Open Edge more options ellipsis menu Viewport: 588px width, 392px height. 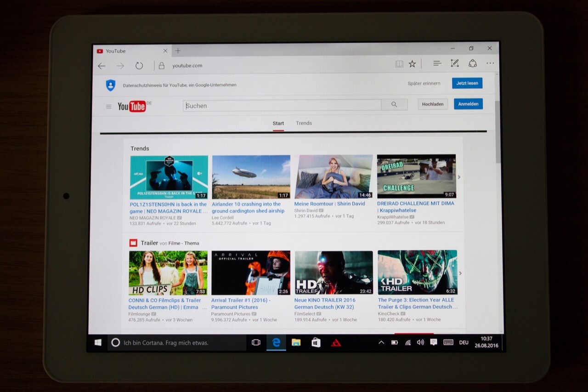490,63
